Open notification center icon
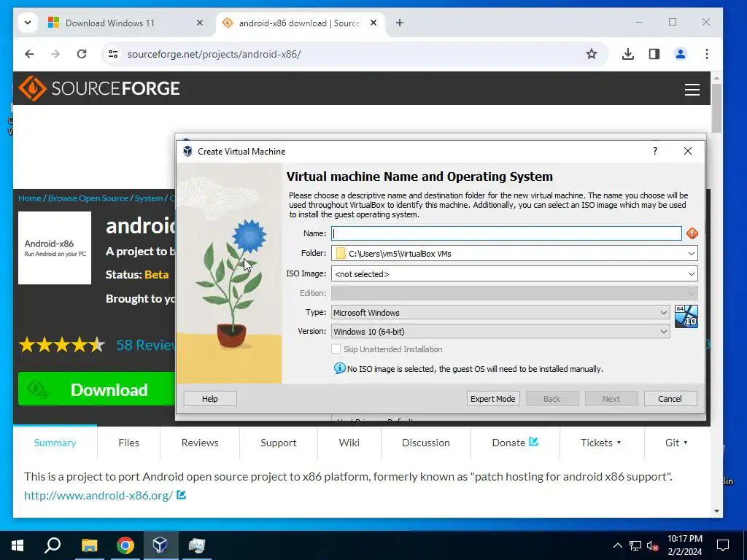 [x=723, y=545]
